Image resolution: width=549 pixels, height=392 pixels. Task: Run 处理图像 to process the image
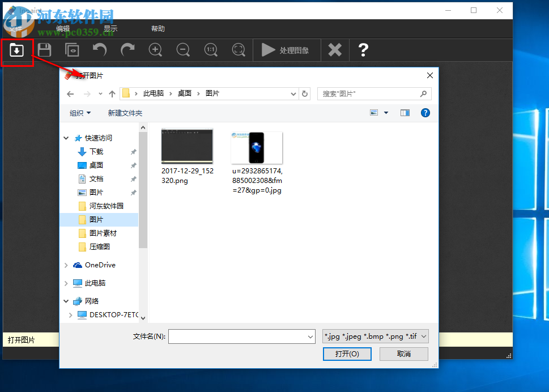point(286,50)
